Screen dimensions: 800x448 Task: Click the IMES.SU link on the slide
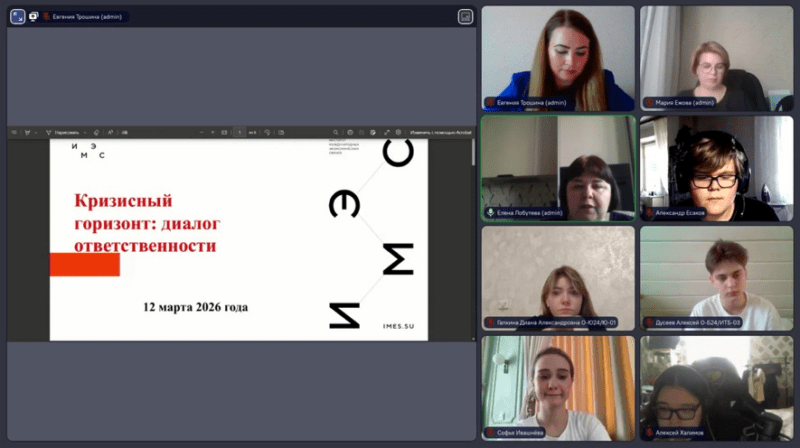click(398, 326)
